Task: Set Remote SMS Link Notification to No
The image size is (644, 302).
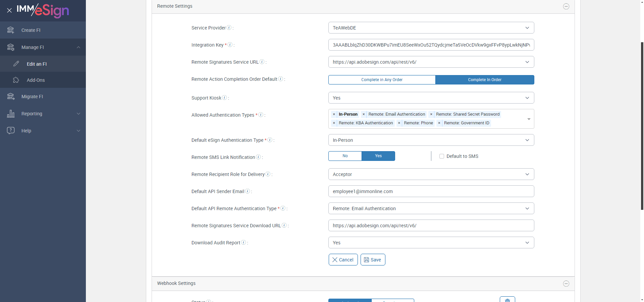Action: [345, 156]
